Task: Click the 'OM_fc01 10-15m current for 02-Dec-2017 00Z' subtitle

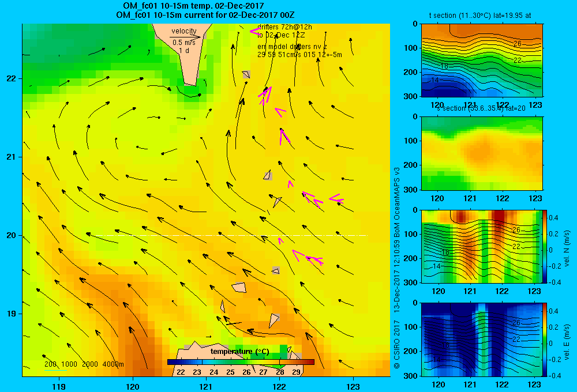Action: (x=205, y=15)
